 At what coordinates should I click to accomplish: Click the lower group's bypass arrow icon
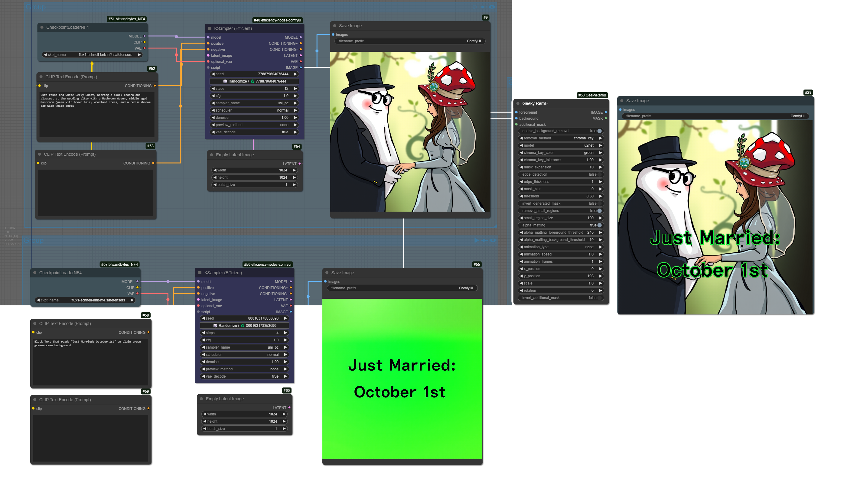[x=485, y=240]
